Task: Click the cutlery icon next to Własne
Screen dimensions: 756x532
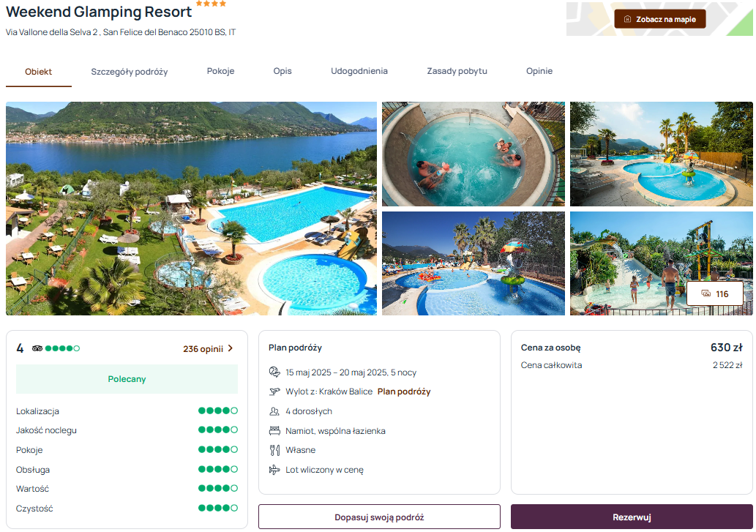Action: coord(274,450)
